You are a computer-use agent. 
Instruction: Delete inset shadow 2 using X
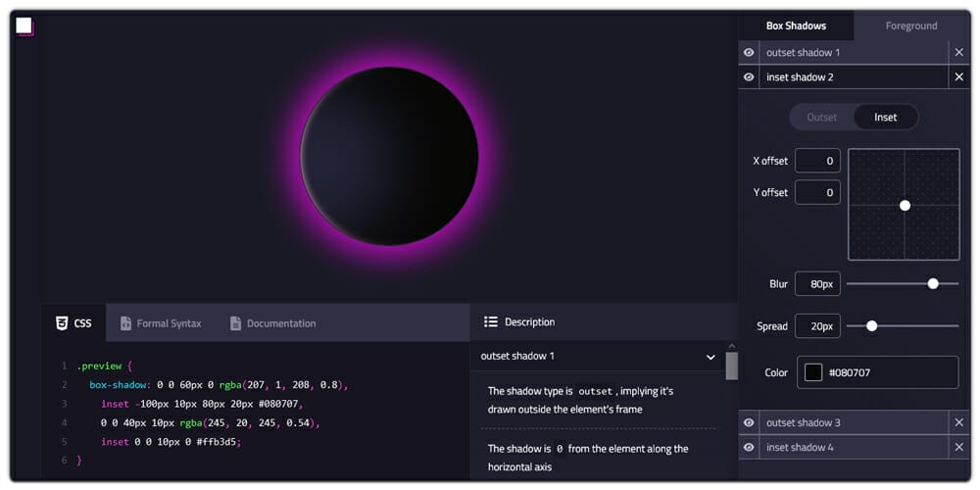(958, 77)
